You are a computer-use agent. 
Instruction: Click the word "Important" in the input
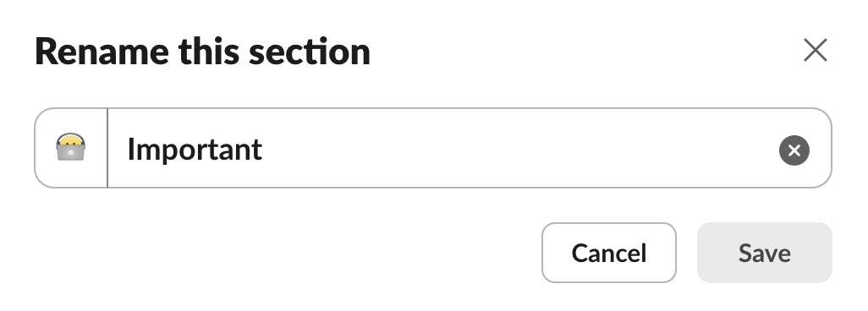pyautogui.click(x=195, y=150)
